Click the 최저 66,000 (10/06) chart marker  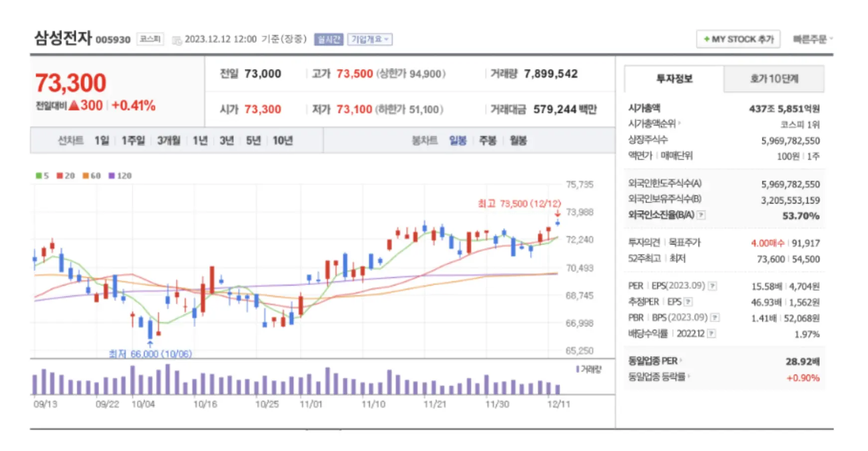pyautogui.click(x=150, y=354)
